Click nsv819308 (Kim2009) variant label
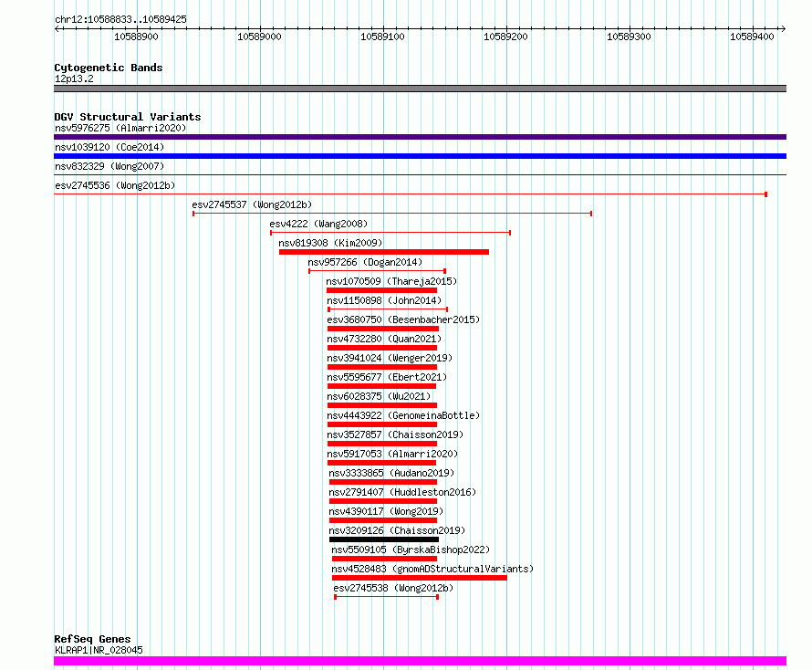The image size is (812, 670). [330, 243]
